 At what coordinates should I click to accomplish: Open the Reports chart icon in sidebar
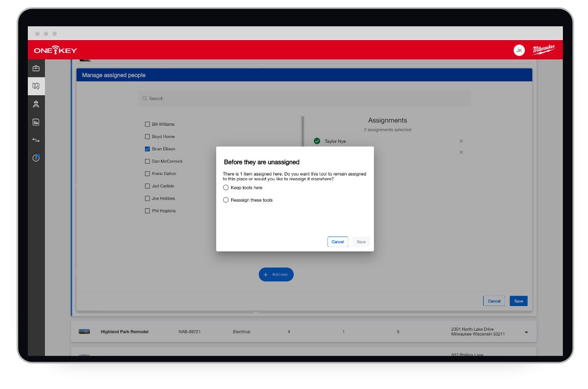(36, 122)
